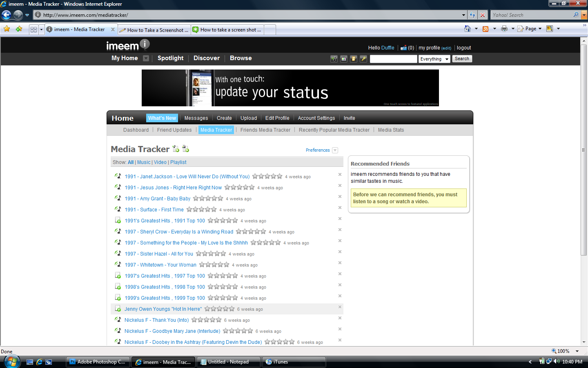
Task: Click the music note icon beside Janet Jackson track
Action: 118,176
